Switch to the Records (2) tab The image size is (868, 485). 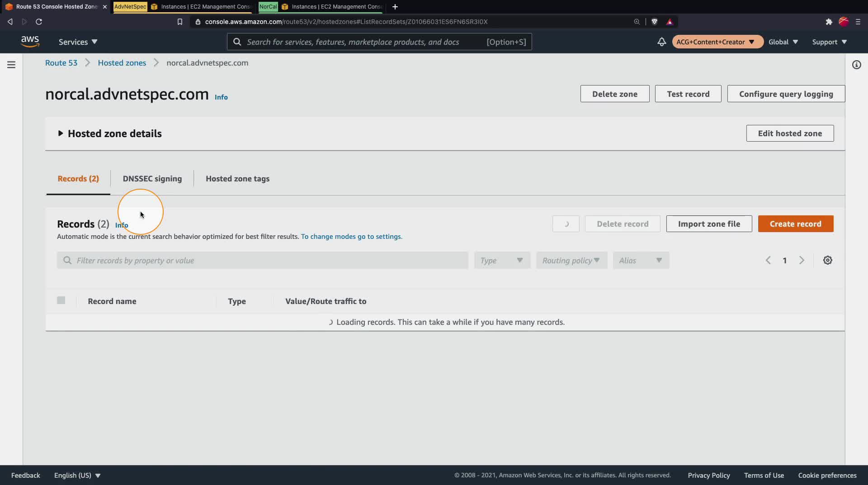pos(78,179)
